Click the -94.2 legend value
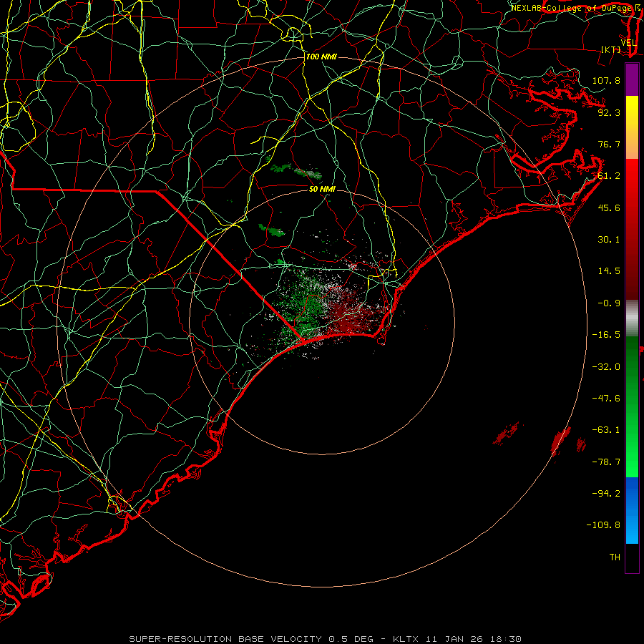Viewport: 644px width, 644px height. [606, 494]
